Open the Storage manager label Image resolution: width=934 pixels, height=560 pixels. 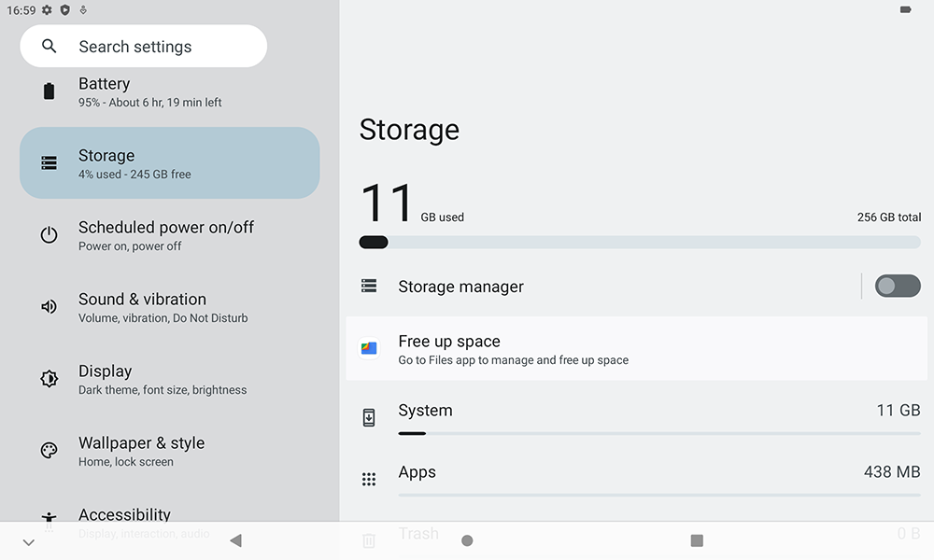coord(460,287)
